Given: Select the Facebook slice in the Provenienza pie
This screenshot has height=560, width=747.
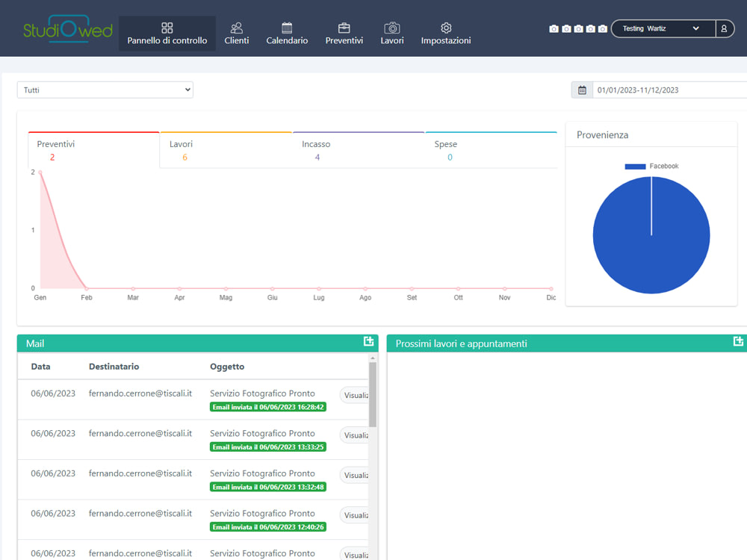Looking at the screenshot, I should pos(651,235).
